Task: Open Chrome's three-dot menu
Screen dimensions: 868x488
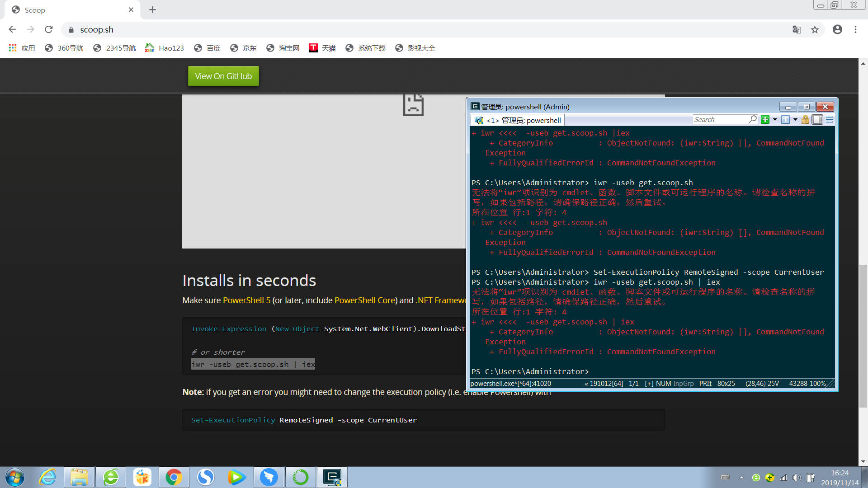Action: pos(855,29)
